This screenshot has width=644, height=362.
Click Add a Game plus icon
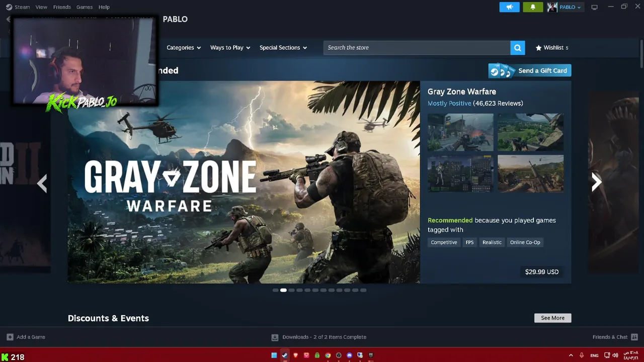point(10,337)
